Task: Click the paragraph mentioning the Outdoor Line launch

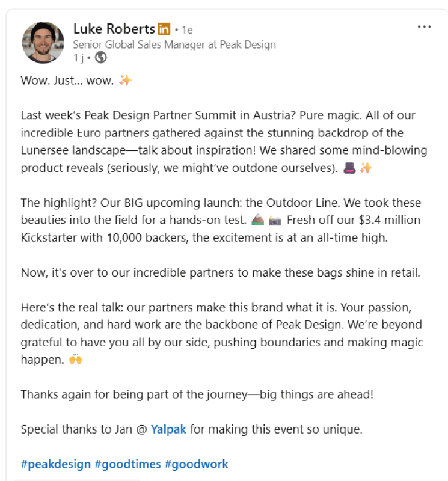Action: coord(221,220)
